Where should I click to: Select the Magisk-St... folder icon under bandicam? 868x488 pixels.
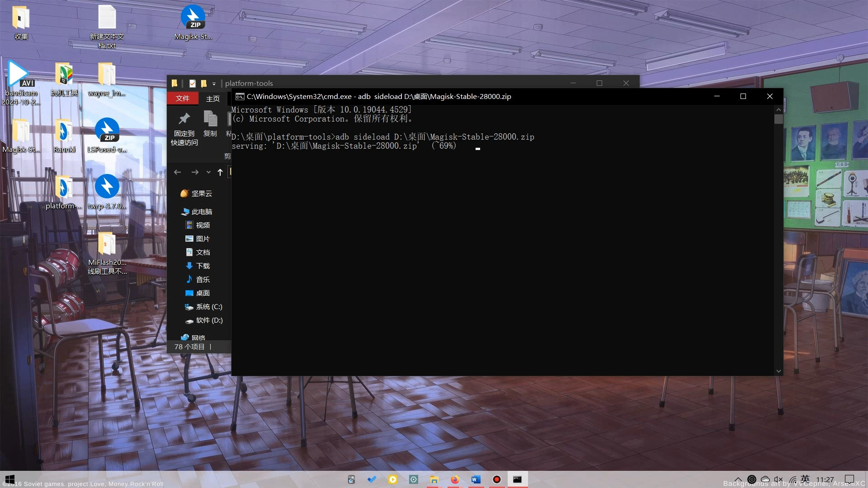(x=21, y=136)
